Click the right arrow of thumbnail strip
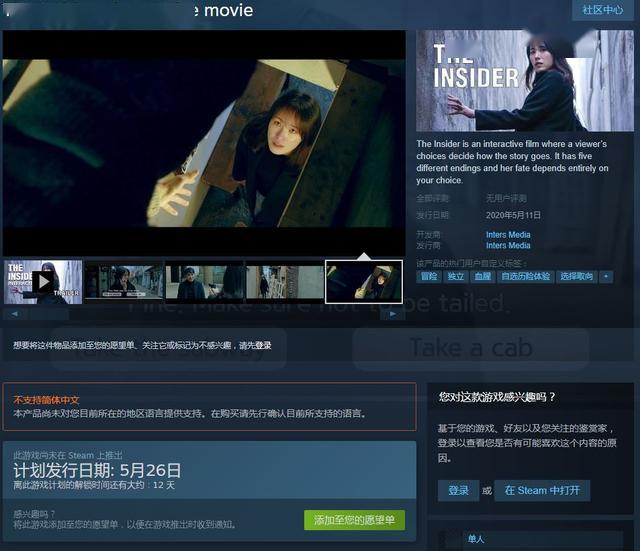 click(x=393, y=314)
